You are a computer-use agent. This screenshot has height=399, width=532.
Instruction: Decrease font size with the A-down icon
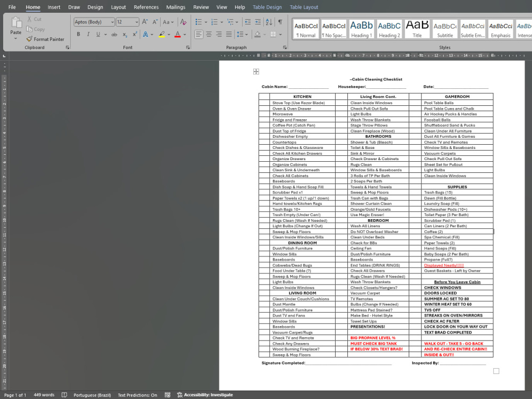click(155, 22)
